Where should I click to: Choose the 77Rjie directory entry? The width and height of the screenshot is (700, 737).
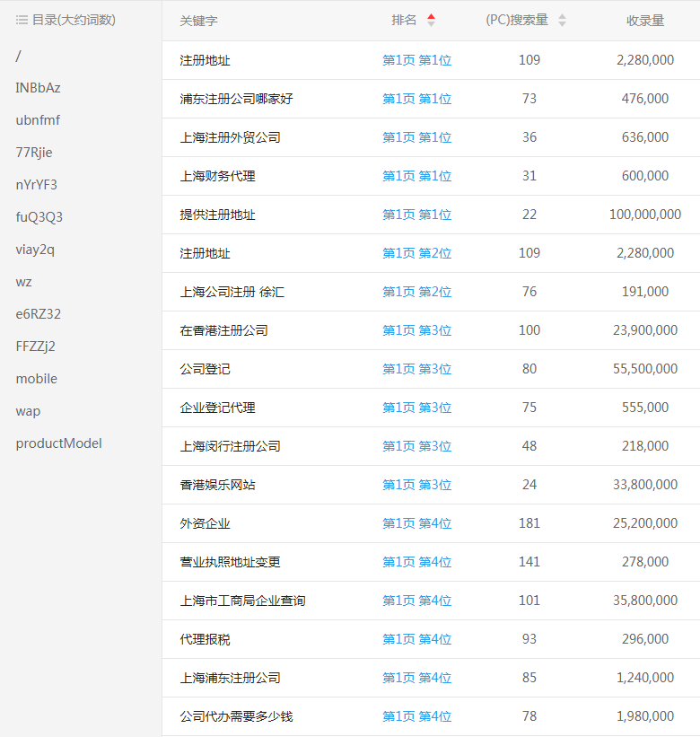[x=34, y=153]
